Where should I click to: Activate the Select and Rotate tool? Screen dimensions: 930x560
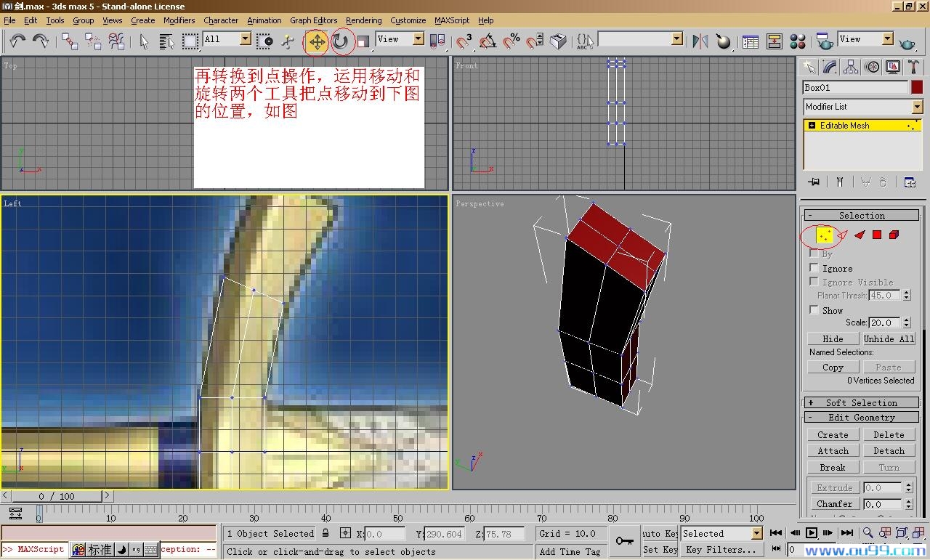[x=340, y=41]
